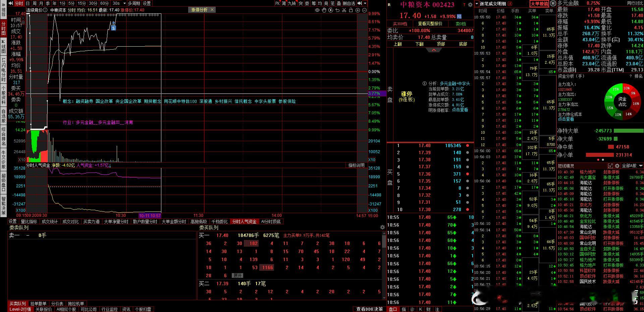Click the collapse arrow icon left of 分时

click(x=10, y=3)
